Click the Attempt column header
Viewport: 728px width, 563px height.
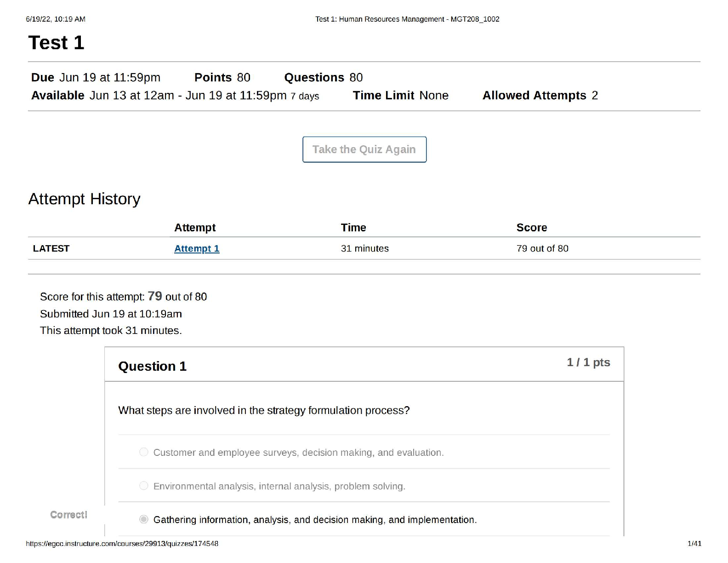195,228
